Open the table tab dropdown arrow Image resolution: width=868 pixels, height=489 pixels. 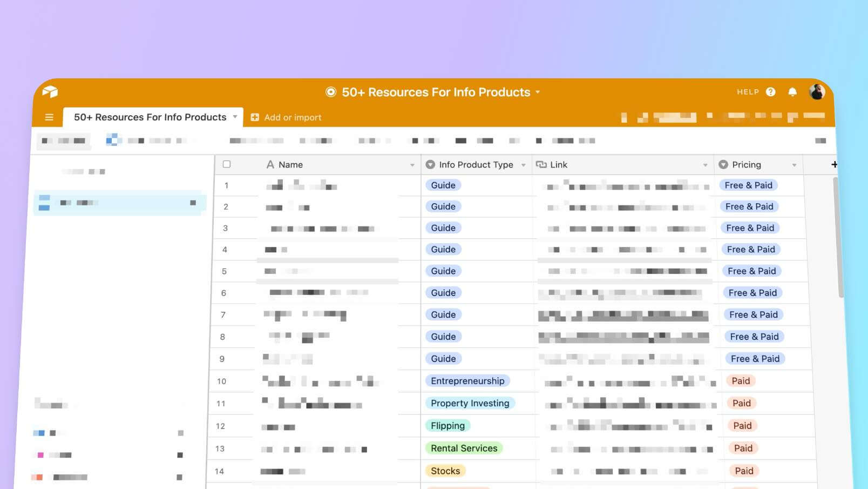[235, 117]
